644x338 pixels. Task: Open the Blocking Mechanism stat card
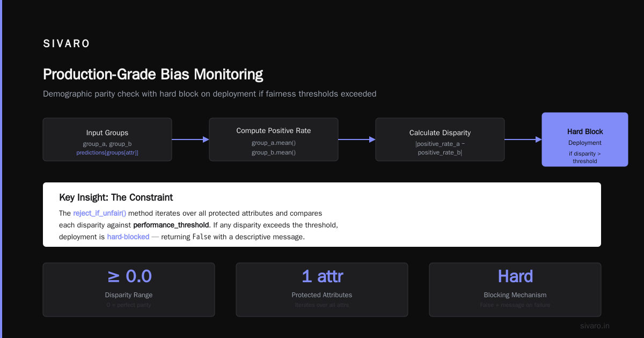click(515, 290)
